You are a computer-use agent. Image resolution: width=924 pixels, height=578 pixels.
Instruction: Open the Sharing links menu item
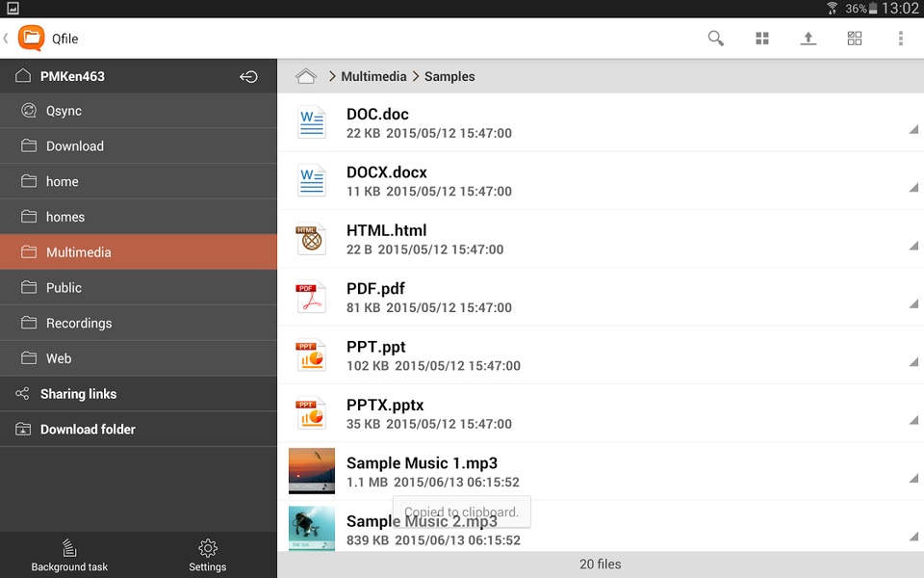pyautogui.click(x=139, y=394)
